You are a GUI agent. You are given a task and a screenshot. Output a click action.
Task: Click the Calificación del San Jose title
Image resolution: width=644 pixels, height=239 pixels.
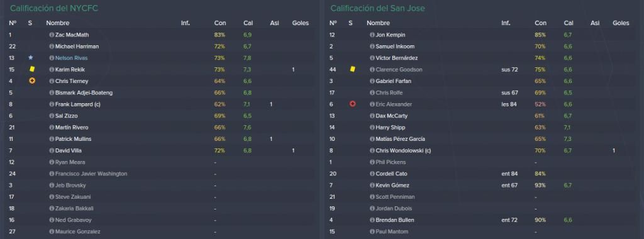377,8
